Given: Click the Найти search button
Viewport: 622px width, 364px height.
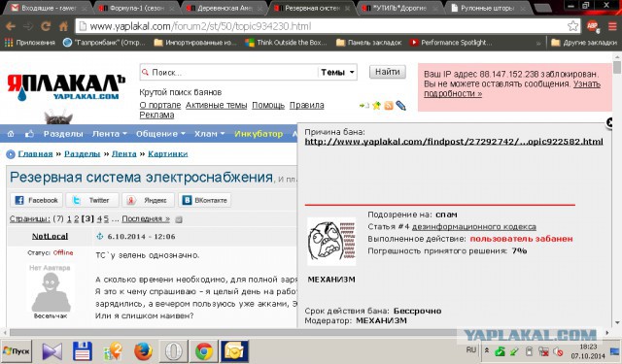Looking at the screenshot, I should pos(388,72).
